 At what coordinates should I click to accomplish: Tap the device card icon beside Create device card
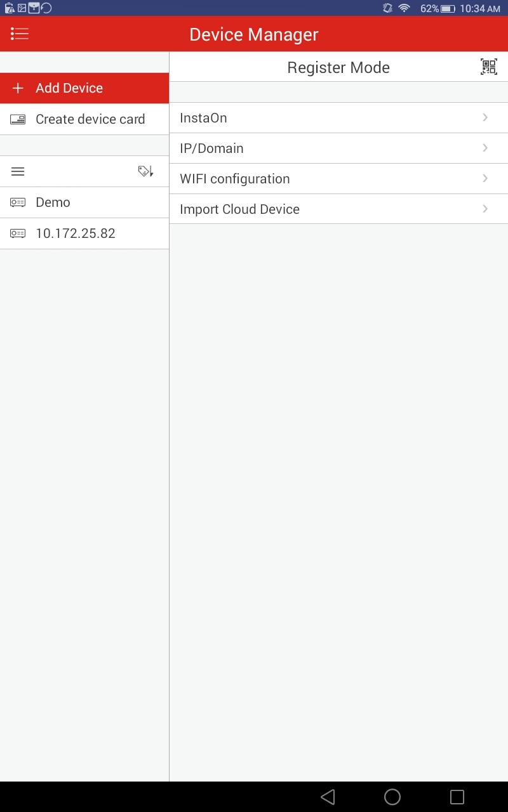pyautogui.click(x=18, y=119)
